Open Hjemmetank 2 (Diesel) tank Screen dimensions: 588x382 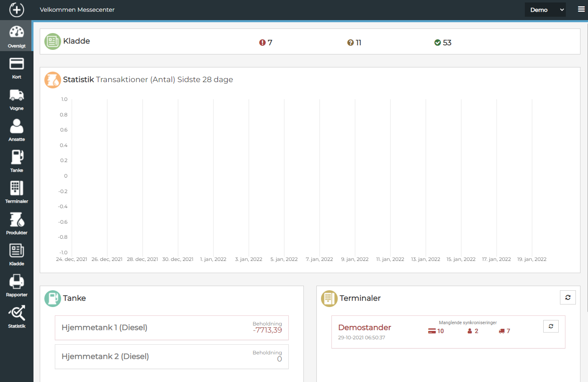(172, 356)
